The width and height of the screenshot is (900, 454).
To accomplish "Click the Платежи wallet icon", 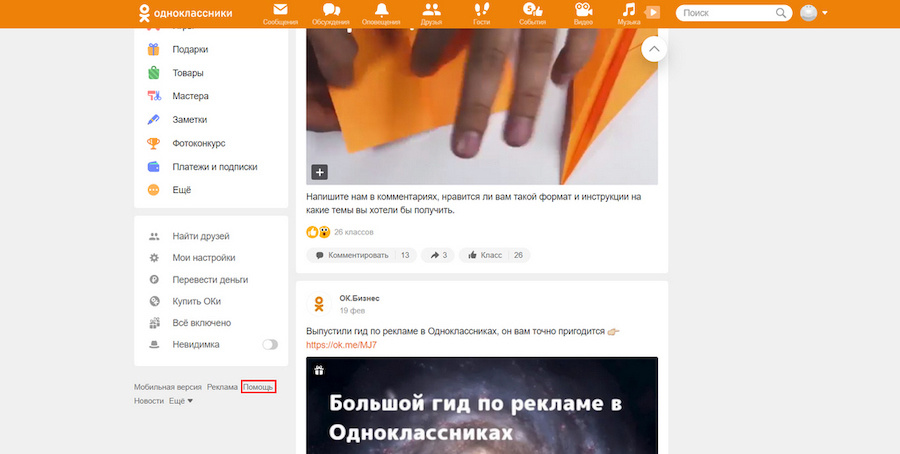I will pyautogui.click(x=153, y=166).
